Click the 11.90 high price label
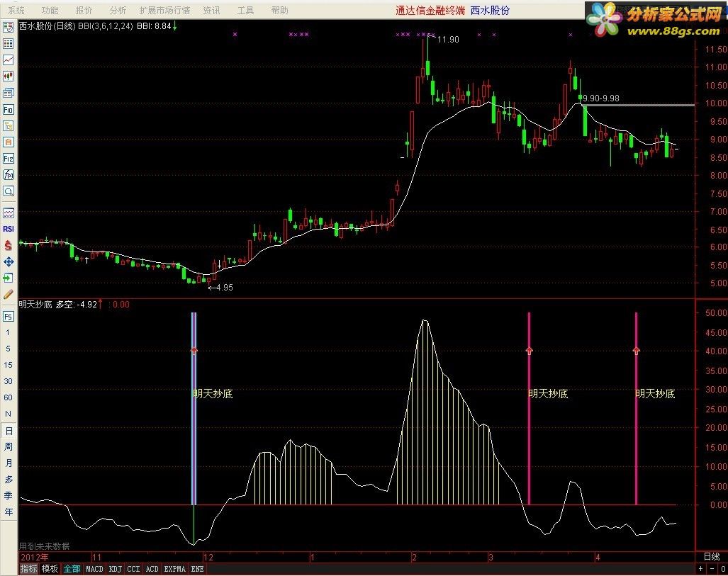 448,40
